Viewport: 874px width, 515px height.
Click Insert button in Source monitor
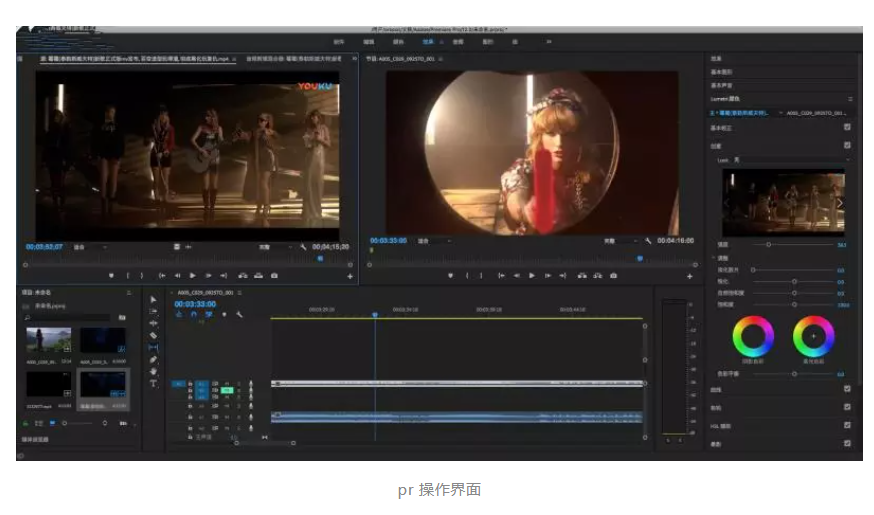coord(243,275)
